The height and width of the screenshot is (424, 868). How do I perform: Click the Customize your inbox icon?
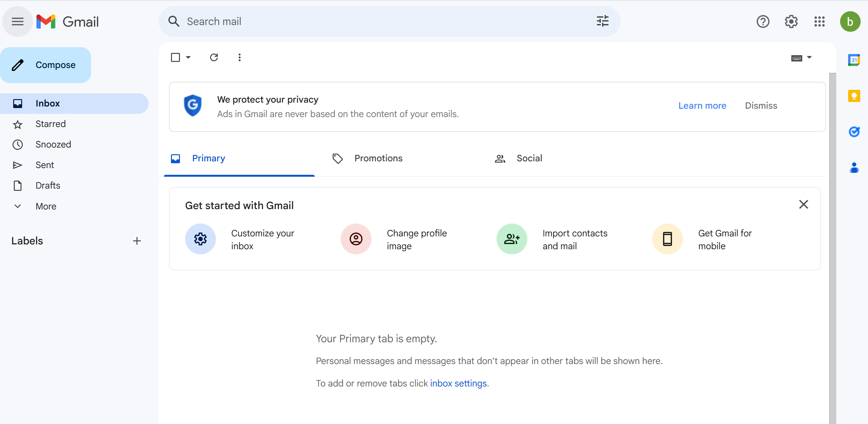coord(200,239)
